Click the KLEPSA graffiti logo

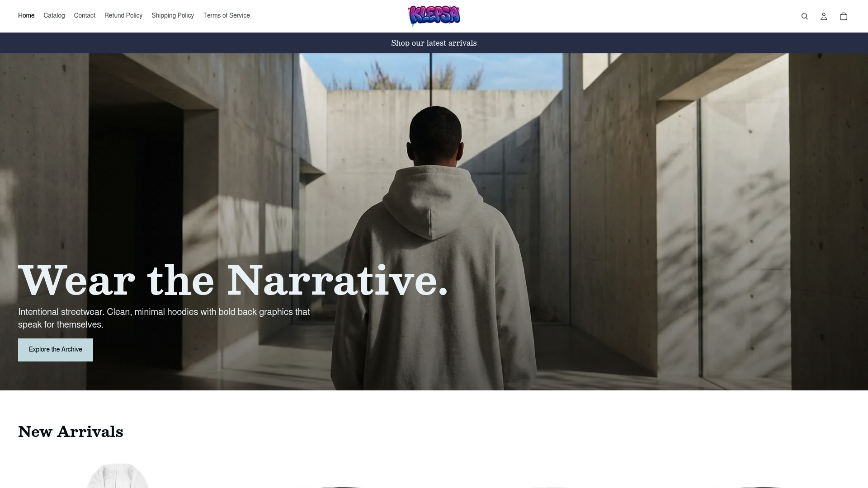coord(434,16)
